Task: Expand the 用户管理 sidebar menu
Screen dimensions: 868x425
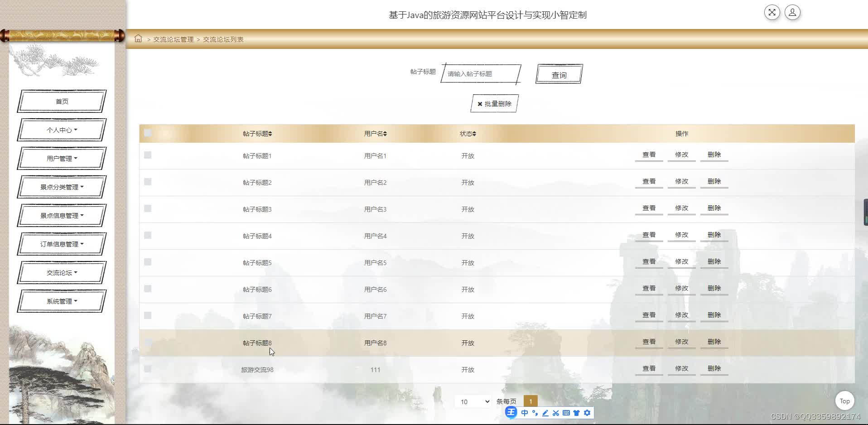Action: point(62,159)
